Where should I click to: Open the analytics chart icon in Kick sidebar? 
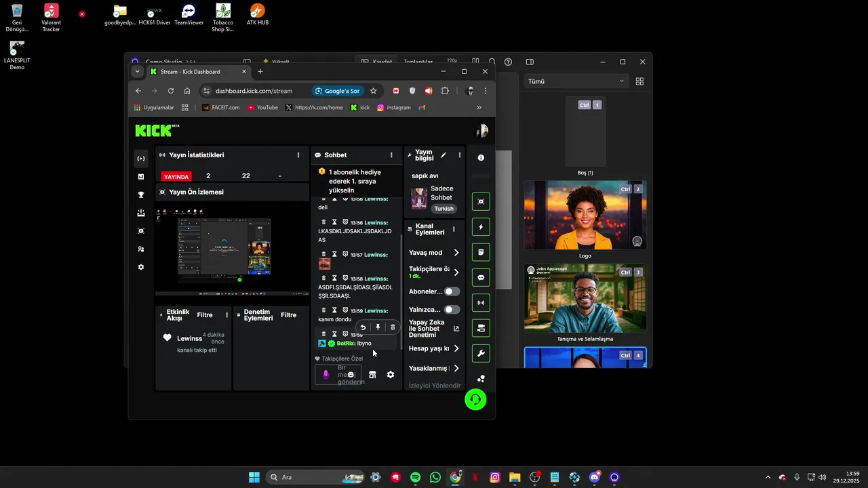[141, 177]
